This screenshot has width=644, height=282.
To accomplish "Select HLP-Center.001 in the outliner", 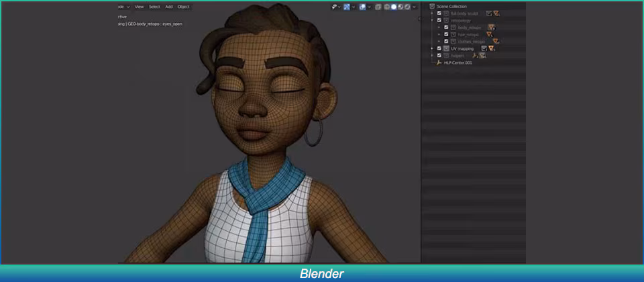I will 458,62.
